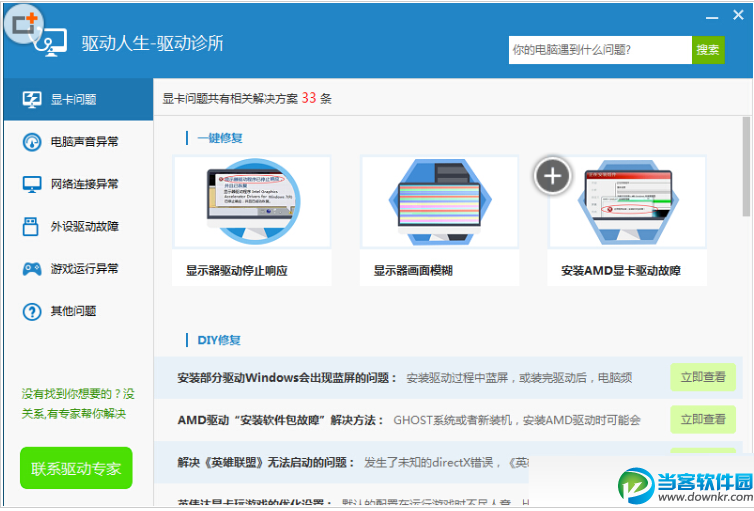Click 立即查看 for Windows蓝屏 problem
The image size is (754, 511).
click(x=703, y=377)
